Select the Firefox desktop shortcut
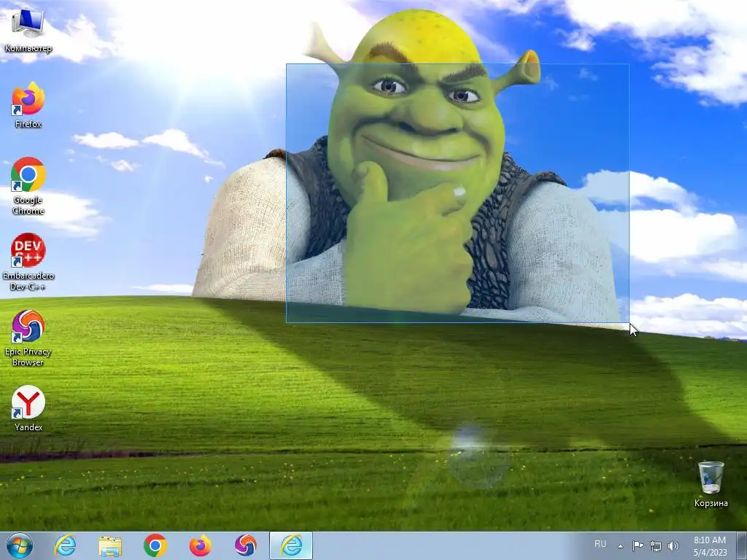Image resolution: width=747 pixels, height=560 pixels. click(x=28, y=106)
